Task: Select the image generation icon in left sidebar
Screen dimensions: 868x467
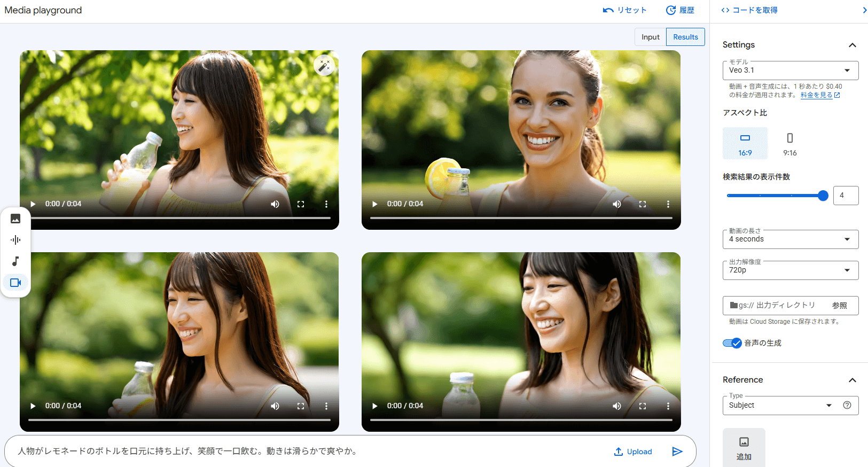Action: [x=15, y=219]
